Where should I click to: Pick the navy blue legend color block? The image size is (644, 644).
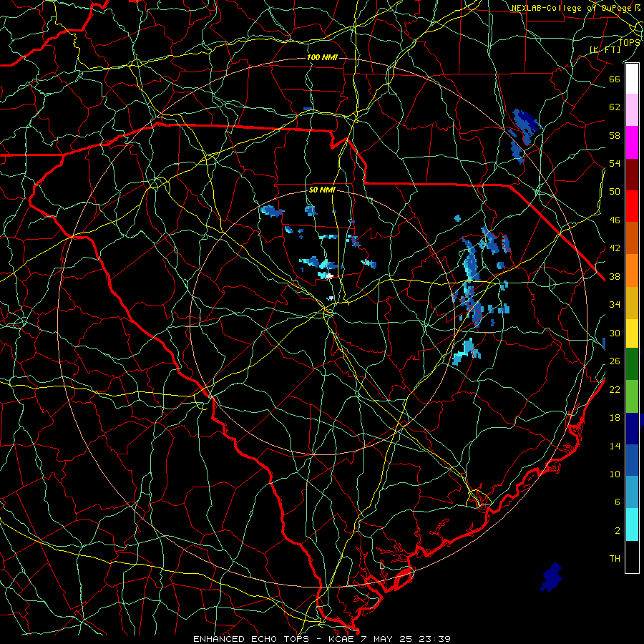coord(632,429)
